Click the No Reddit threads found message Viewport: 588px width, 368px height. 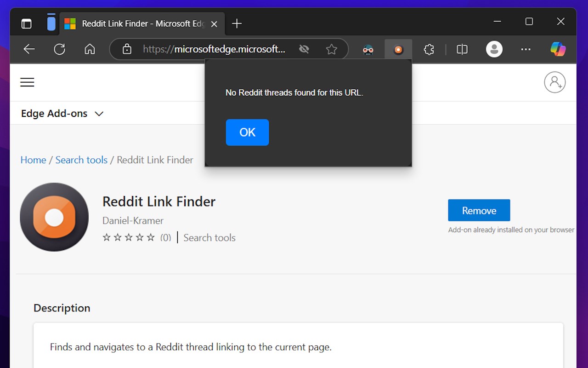[294, 92]
